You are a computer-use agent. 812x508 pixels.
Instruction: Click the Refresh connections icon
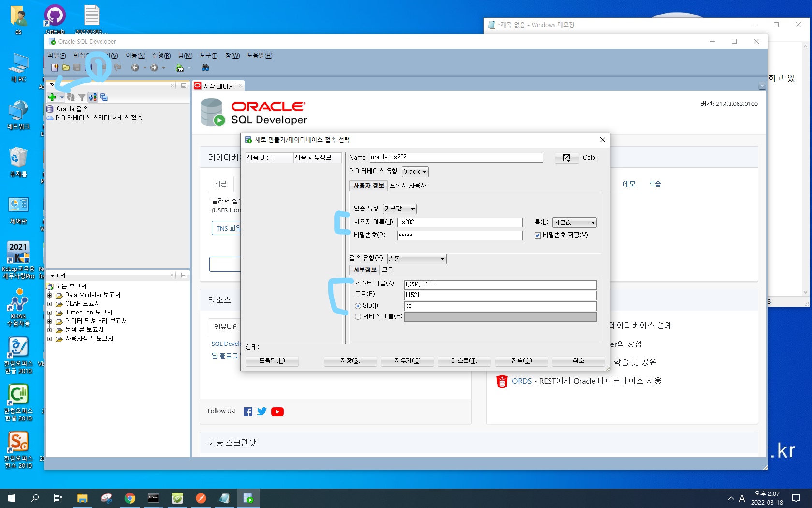pyautogui.click(x=71, y=97)
